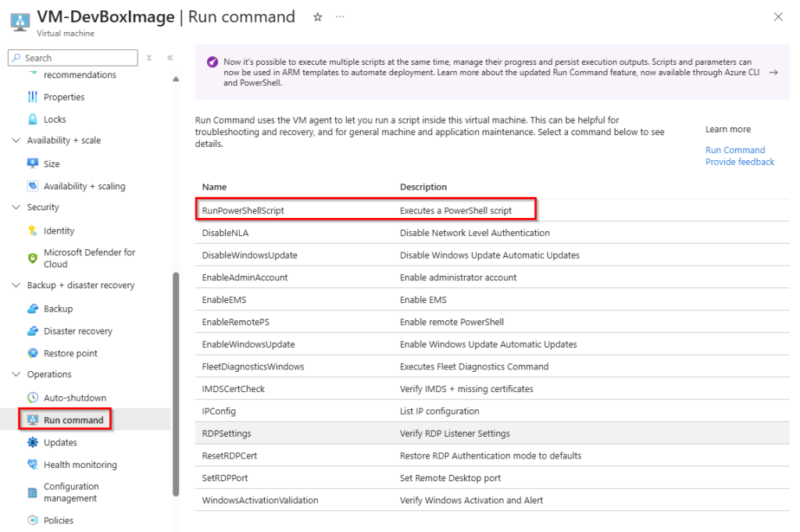
Task: Select Restore point in the sidebar
Action: [x=70, y=353]
